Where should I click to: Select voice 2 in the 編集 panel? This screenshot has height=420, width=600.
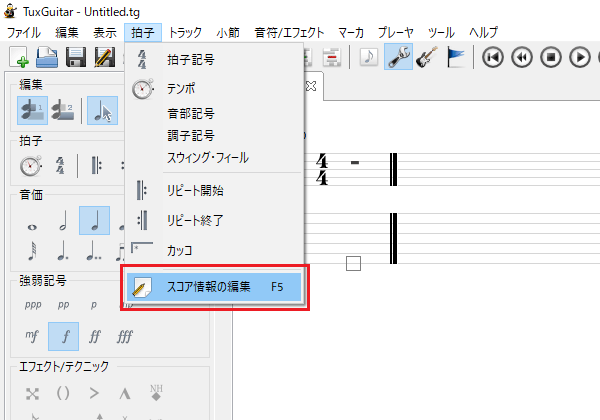[63, 111]
